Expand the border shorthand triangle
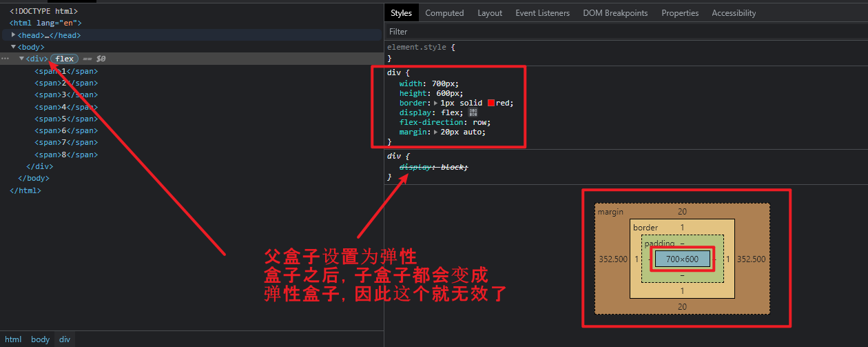Image resolution: width=868 pixels, height=347 pixels. click(x=435, y=103)
